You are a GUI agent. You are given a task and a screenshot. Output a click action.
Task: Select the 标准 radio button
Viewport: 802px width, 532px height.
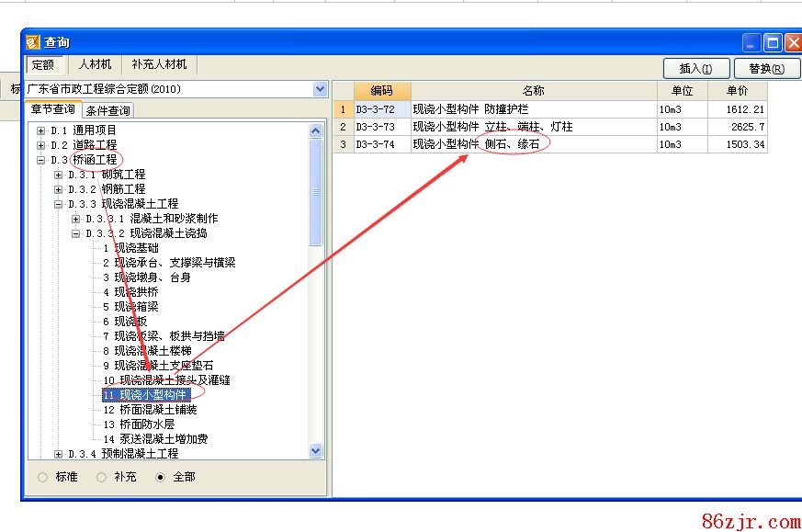pyautogui.click(x=42, y=478)
